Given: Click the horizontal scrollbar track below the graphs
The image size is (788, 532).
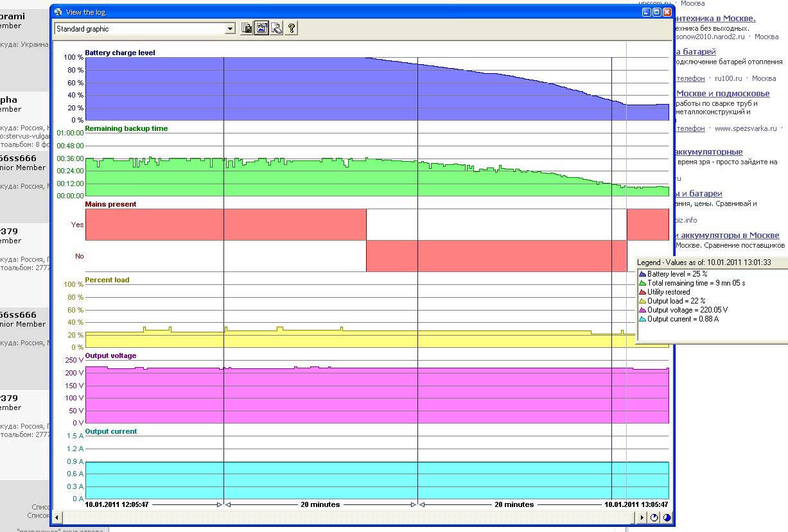Looking at the screenshot, I should tap(347, 517).
